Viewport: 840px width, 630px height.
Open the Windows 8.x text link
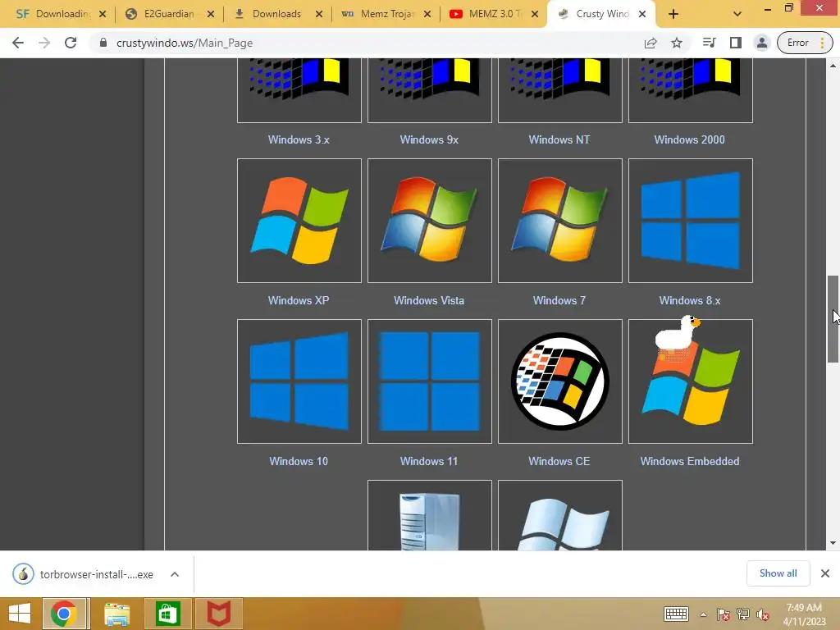point(689,300)
